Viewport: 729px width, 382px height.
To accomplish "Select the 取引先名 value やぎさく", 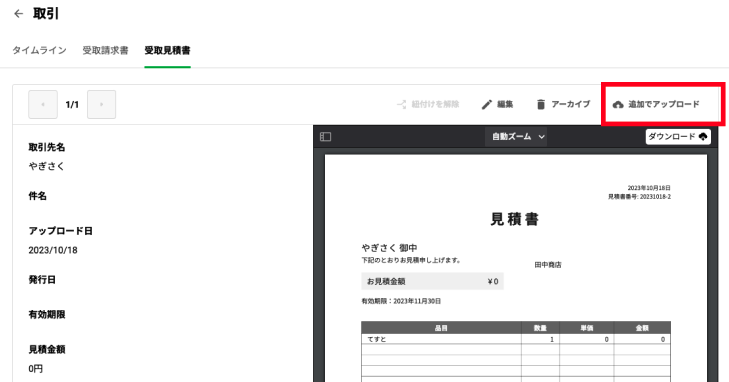I will pos(46,166).
